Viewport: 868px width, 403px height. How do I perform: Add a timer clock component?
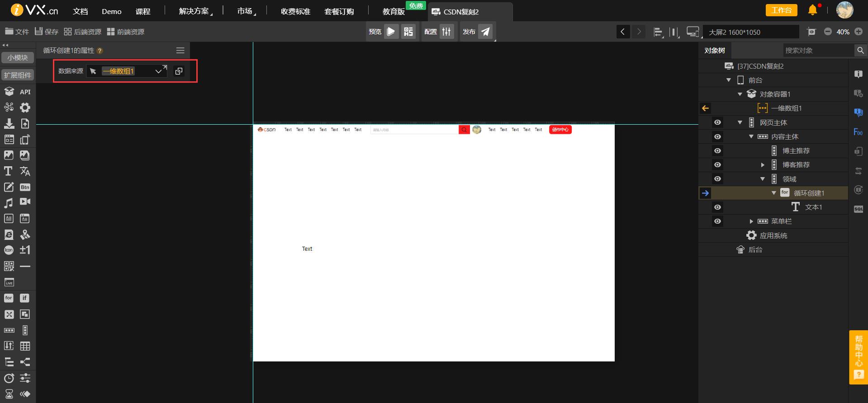pyautogui.click(x=9, y=378)
